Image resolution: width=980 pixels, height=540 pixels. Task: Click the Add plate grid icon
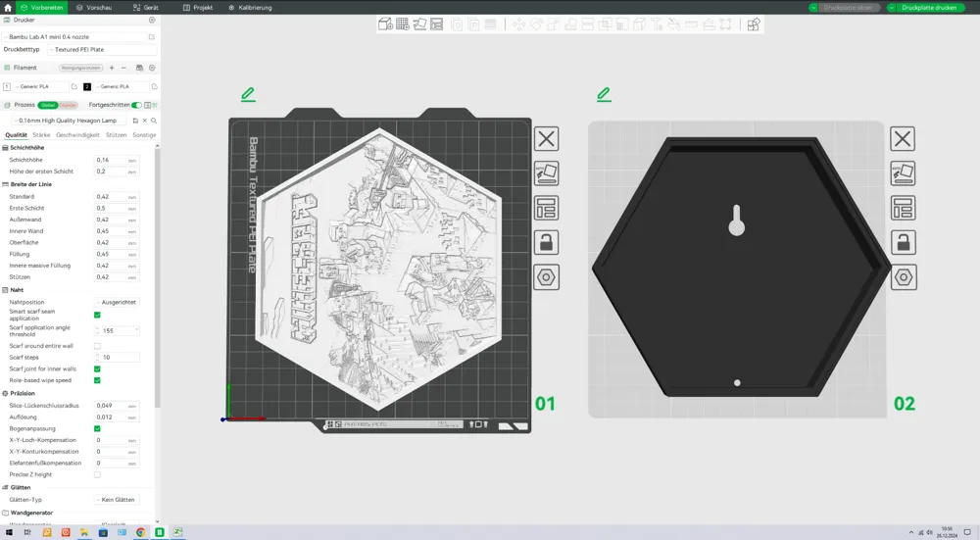point(403,25)
